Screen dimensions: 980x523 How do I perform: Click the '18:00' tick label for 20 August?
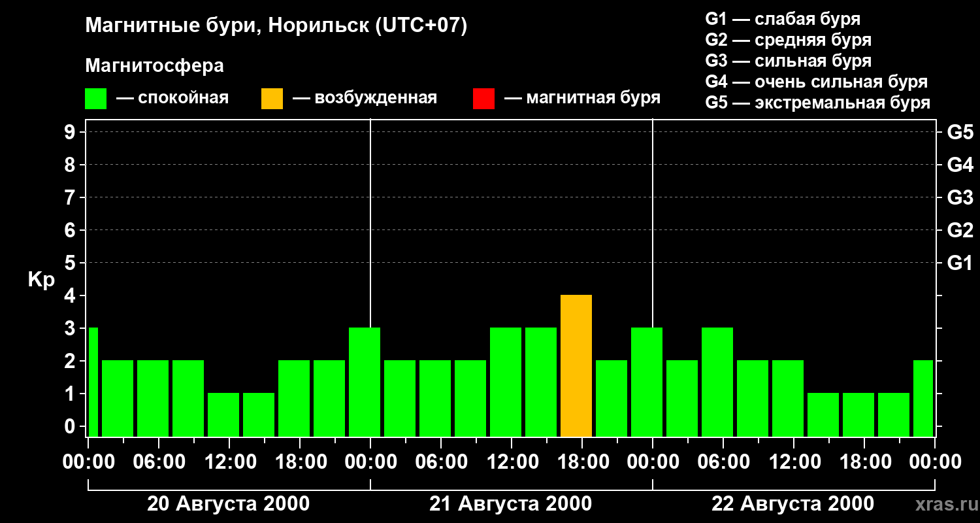[x=300, y=462]
